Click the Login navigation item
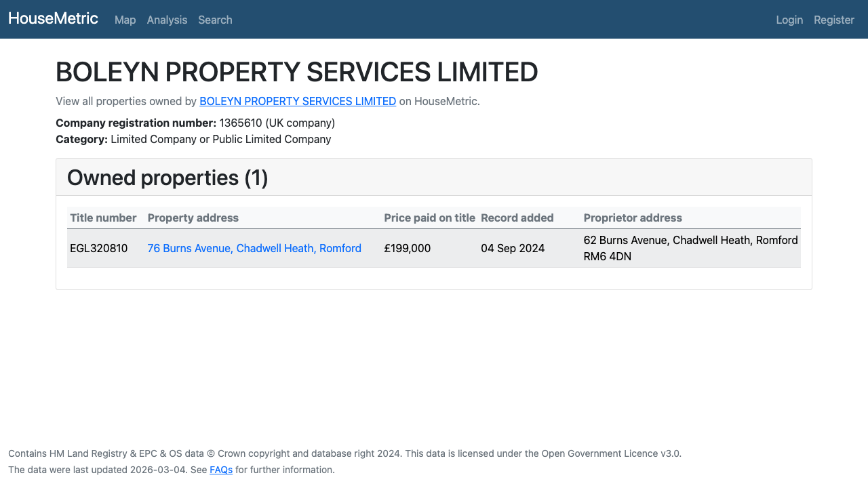 (789, 20)
